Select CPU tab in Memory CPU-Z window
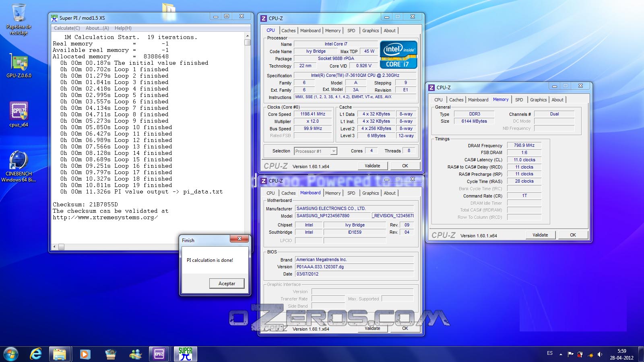Viewport: 644px width, 362px height. tap(438, 100)
